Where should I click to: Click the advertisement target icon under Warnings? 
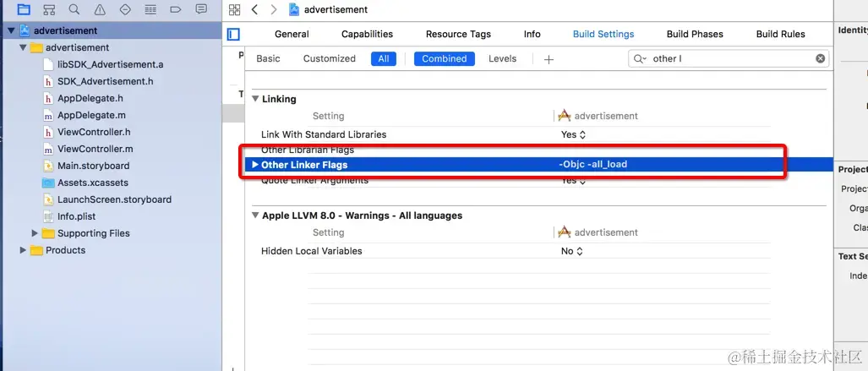[x=564, y=232]
